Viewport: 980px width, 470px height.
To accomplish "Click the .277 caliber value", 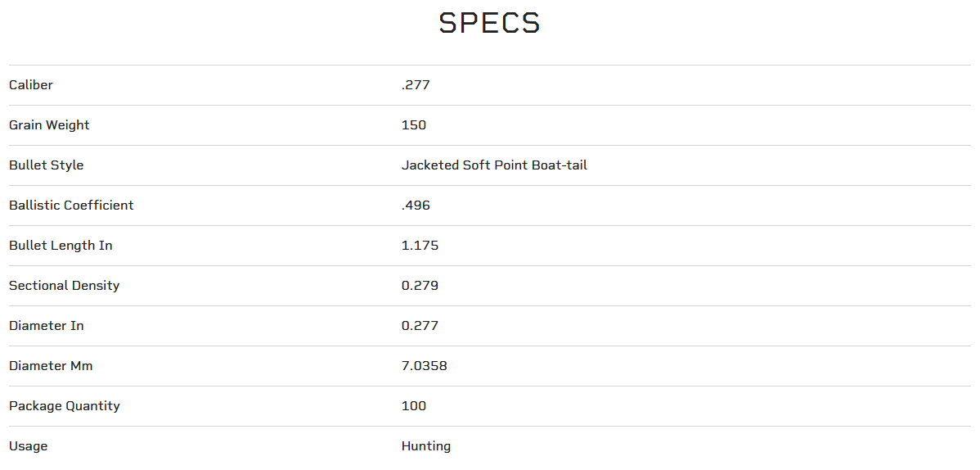I will (416, 85).
